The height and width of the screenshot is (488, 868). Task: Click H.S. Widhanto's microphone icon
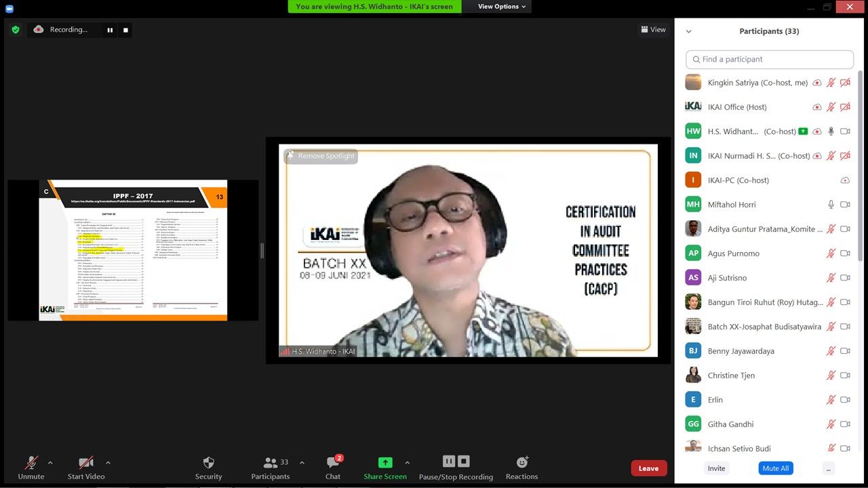click(831, 131)
